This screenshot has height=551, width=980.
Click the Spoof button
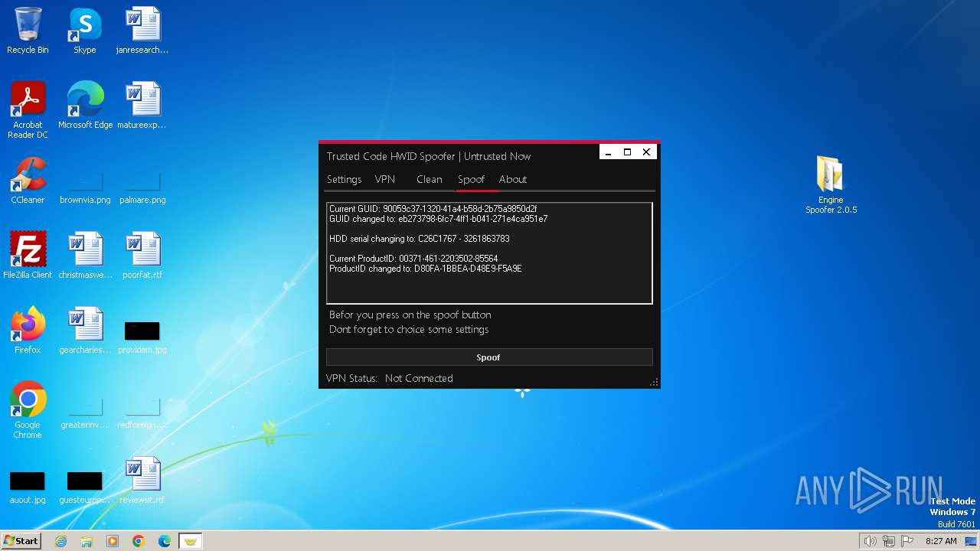(489, 357)
